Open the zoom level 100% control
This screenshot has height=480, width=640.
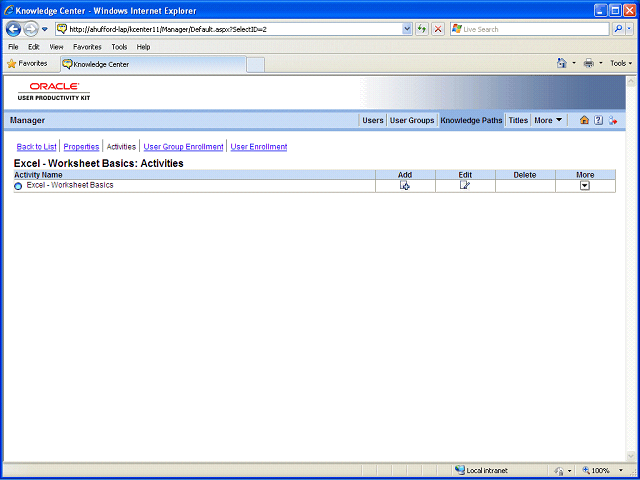602,470
